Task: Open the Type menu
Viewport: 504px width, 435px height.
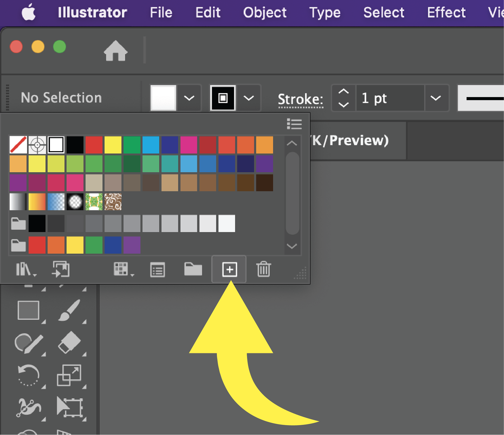Action: click(x=325, y=13)
